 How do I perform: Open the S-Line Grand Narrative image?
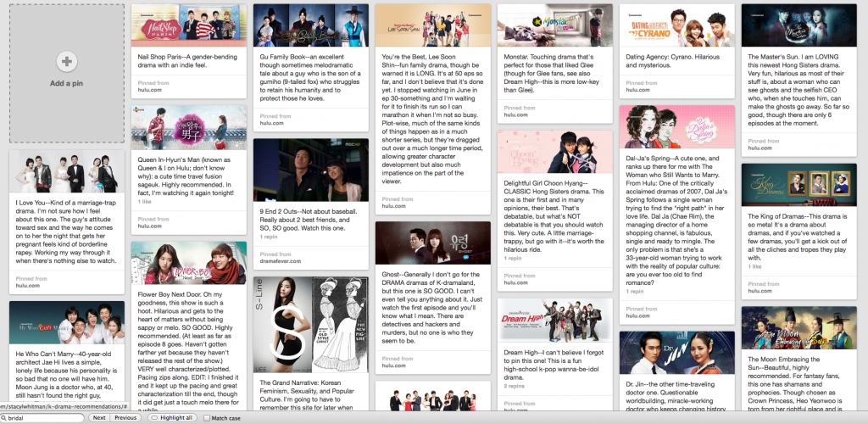pos(310,325)
